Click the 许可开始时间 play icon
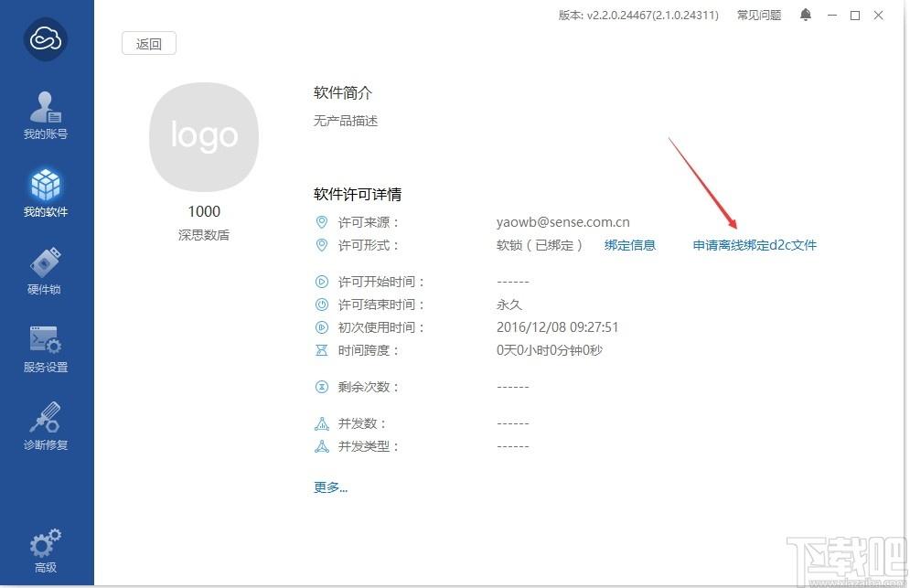The width and height of the screenshot is (910, 588). [321, 282]
